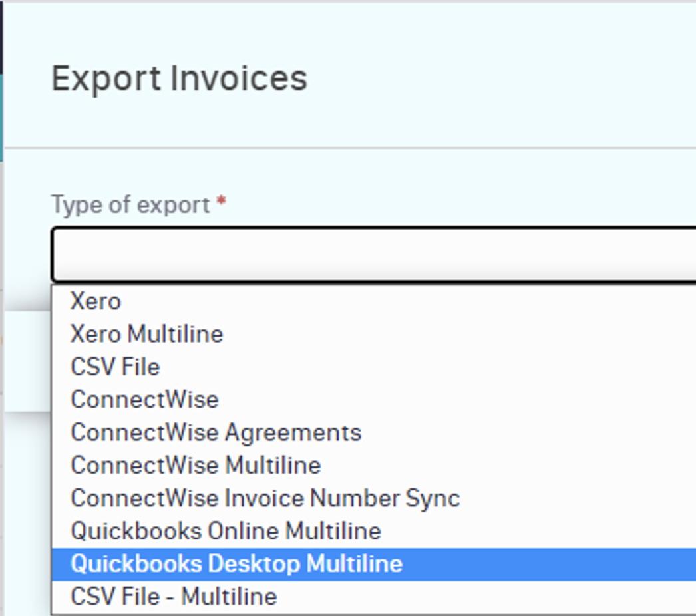Select ConnectWise Multiline export

tap(196, 465)
